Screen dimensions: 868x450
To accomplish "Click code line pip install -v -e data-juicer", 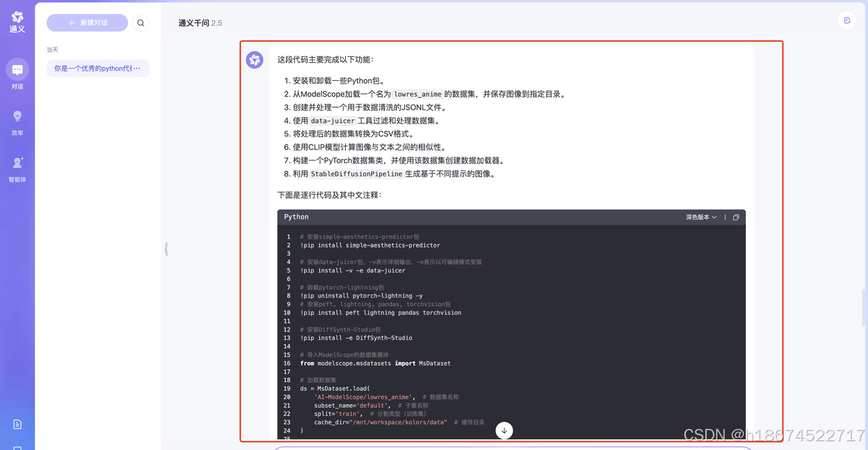I will (x=353, y=270).
